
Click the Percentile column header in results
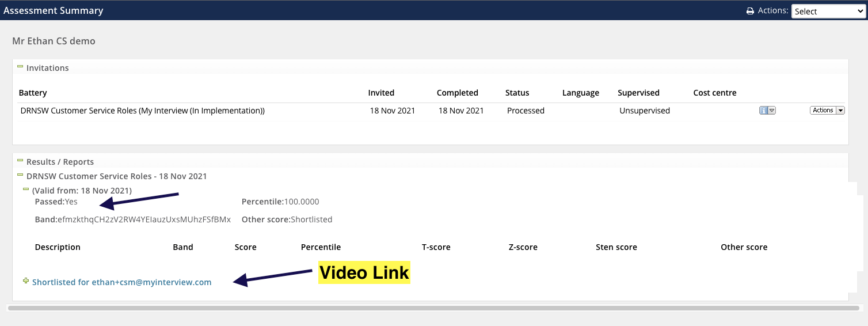point(321,247)
